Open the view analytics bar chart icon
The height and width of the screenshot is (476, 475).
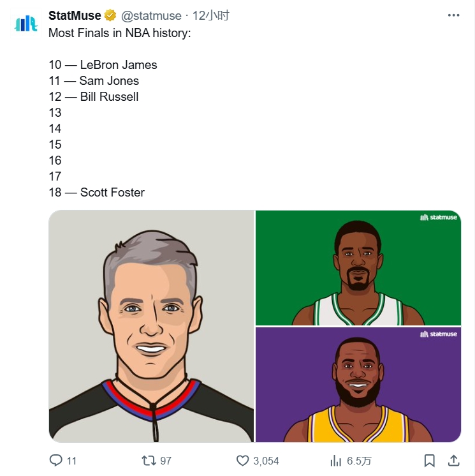[x=335, y=460]
